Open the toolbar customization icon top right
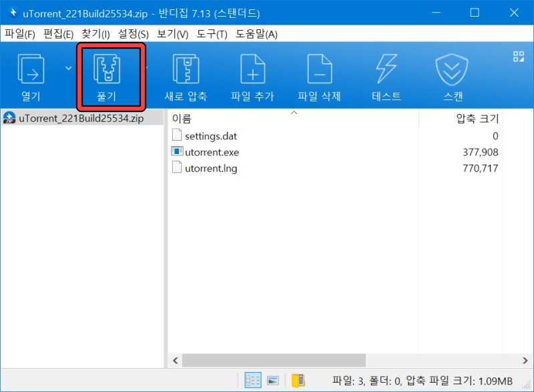Image resolution: width=534 pixels, height=392 pixels. pyautogui.click(x=517, y=57)
